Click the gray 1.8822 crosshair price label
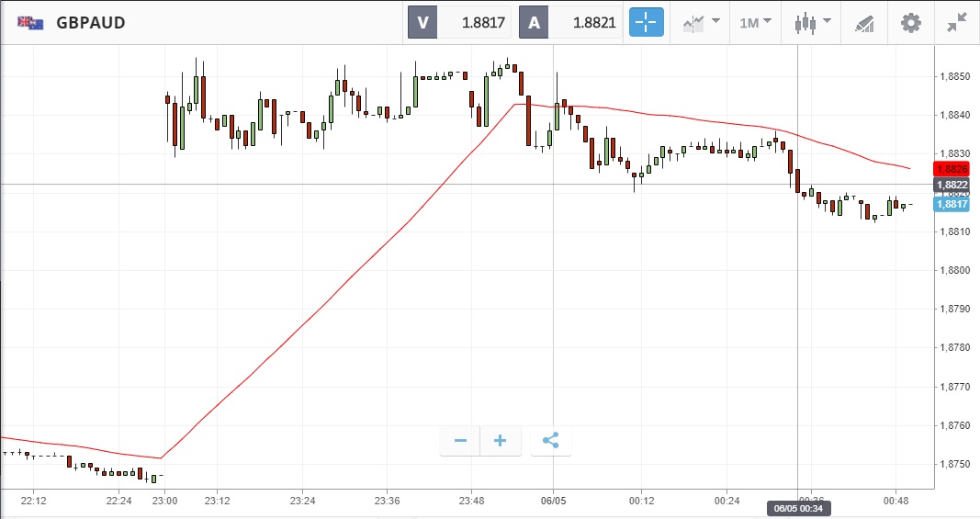Screen dimensions: 980x519 (952, 185)
